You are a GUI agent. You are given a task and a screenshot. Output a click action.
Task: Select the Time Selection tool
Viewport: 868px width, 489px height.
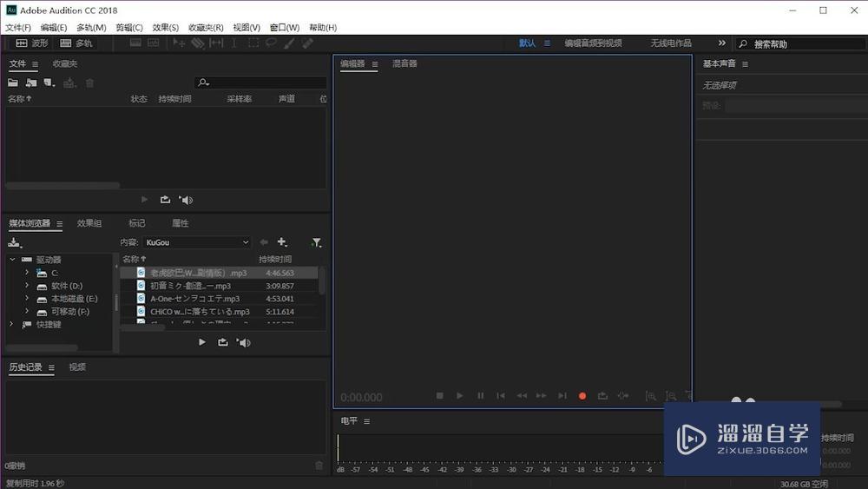[234, 43]
